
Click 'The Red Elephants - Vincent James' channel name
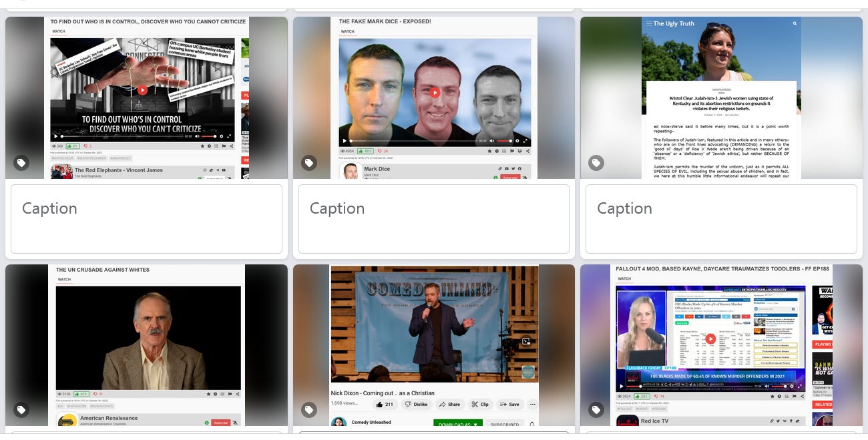click(x=118, y=170)
